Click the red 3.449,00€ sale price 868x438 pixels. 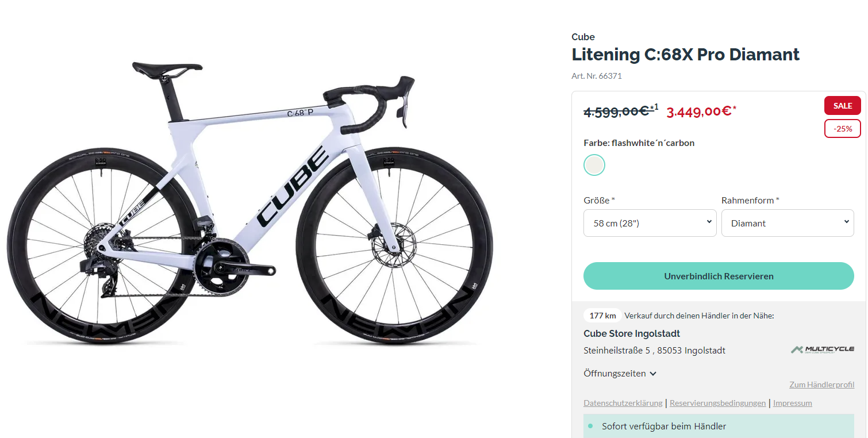pos(699,111)
